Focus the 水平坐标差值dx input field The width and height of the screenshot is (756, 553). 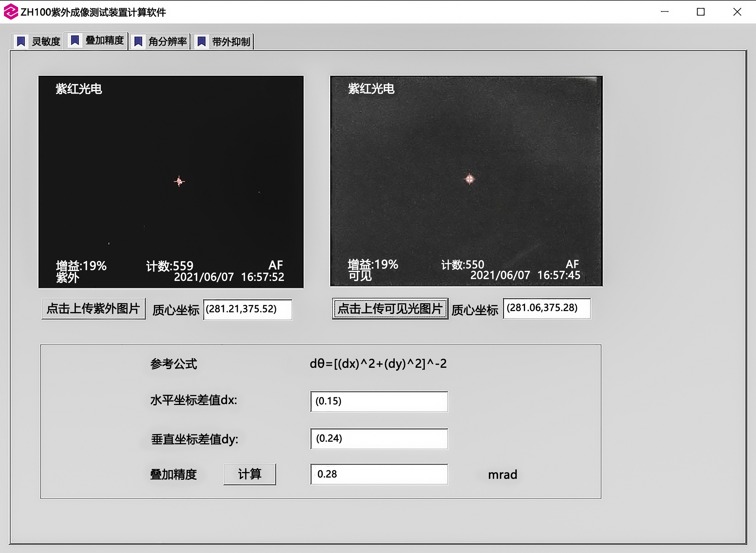(379, 401)
